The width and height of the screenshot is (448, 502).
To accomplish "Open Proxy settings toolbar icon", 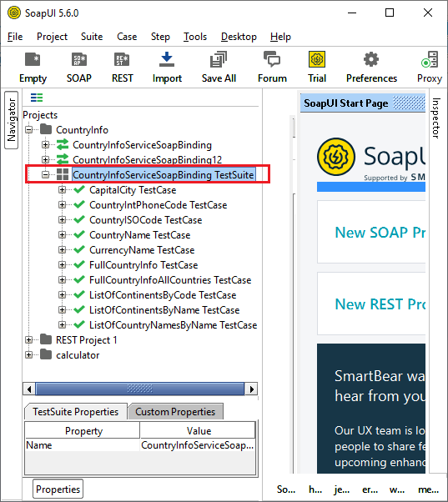I will point(430,59).
